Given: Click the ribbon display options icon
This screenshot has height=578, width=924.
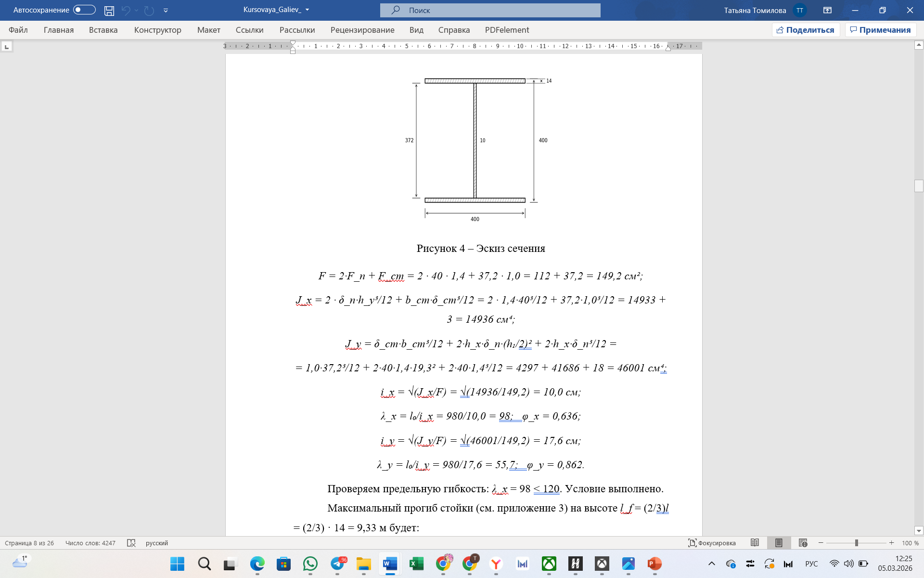Looking at the screenshot, I should [x=827, y=10].
